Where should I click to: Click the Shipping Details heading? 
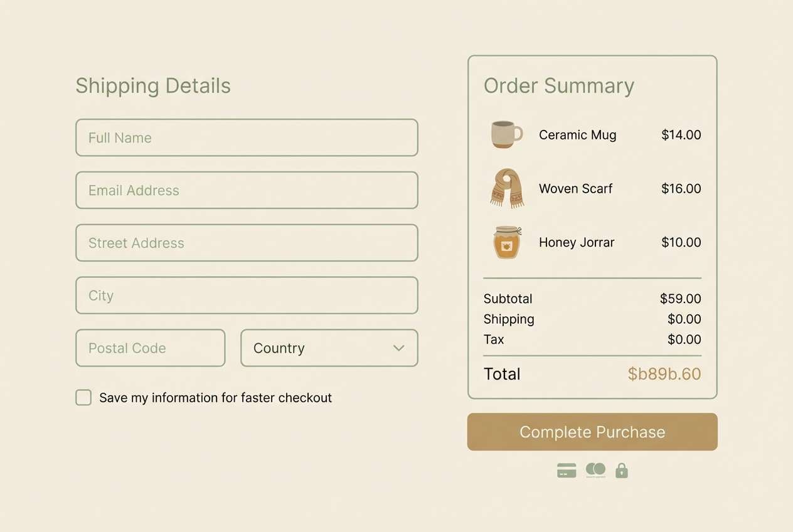[152, 86]
